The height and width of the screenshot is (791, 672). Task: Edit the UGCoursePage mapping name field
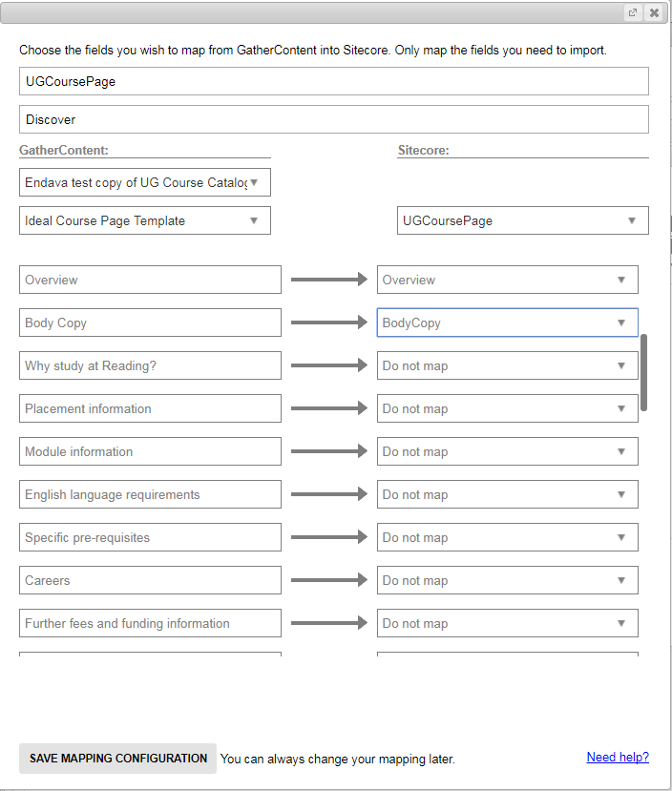tap(334, 81)
